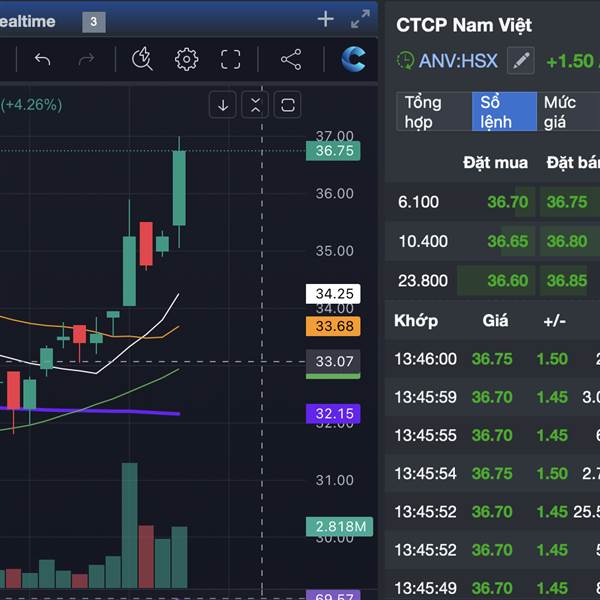
Task: Click the white 34.25 indicator price label
Action: point(333,294)
